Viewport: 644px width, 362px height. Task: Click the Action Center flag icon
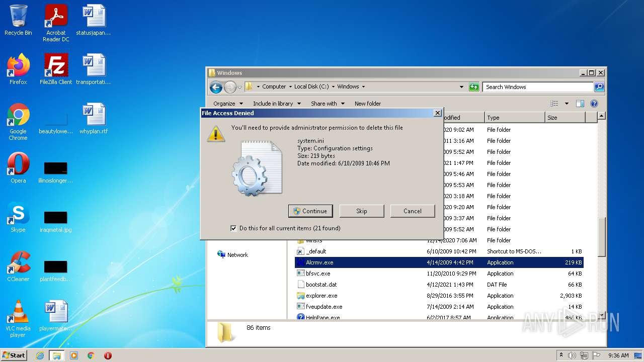tap(596, 355)
